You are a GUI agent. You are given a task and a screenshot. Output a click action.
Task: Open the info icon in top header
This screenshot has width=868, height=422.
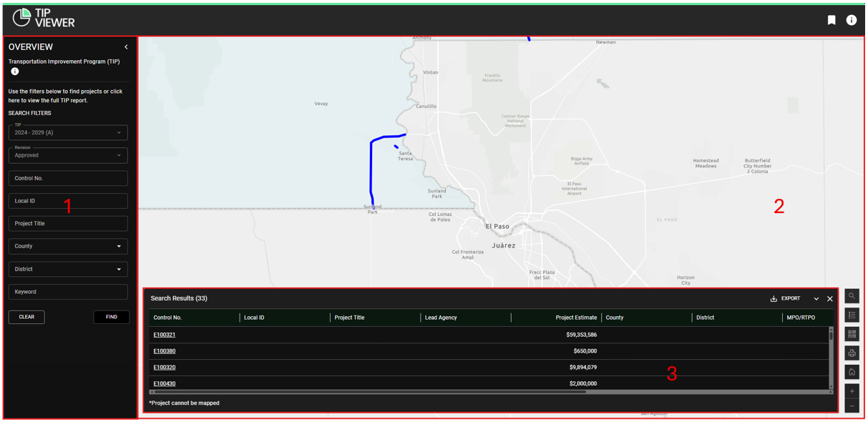(x=852, y=20)
